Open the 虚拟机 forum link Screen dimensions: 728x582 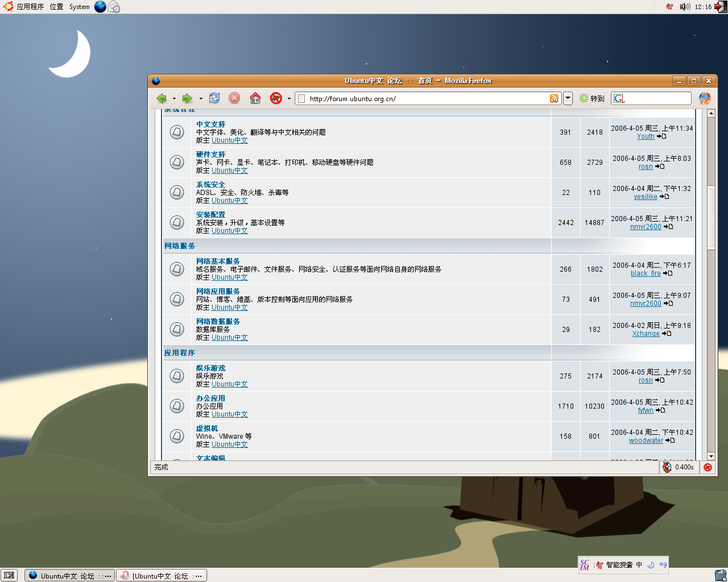[207, 429]
